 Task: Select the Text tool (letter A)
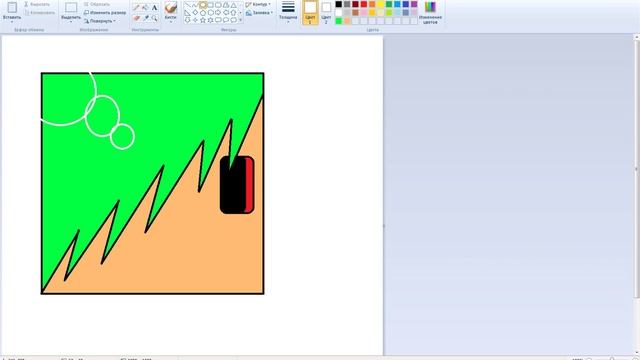155,7
